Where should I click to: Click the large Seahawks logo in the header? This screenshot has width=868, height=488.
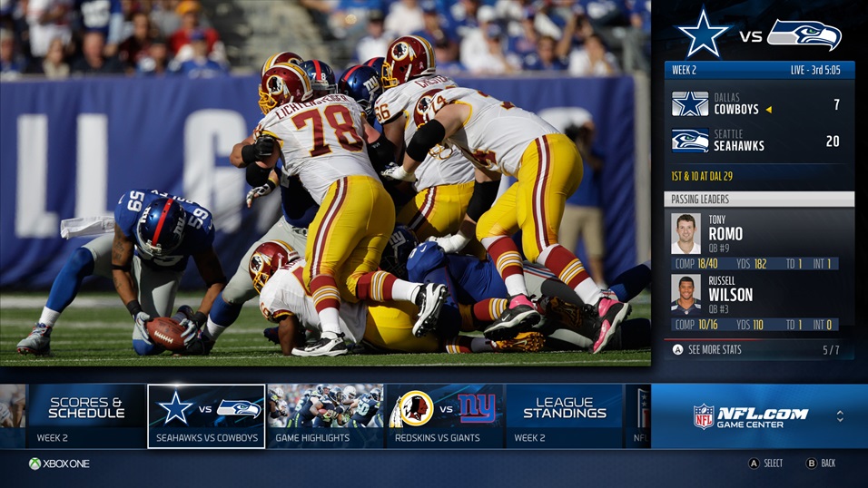804,34
